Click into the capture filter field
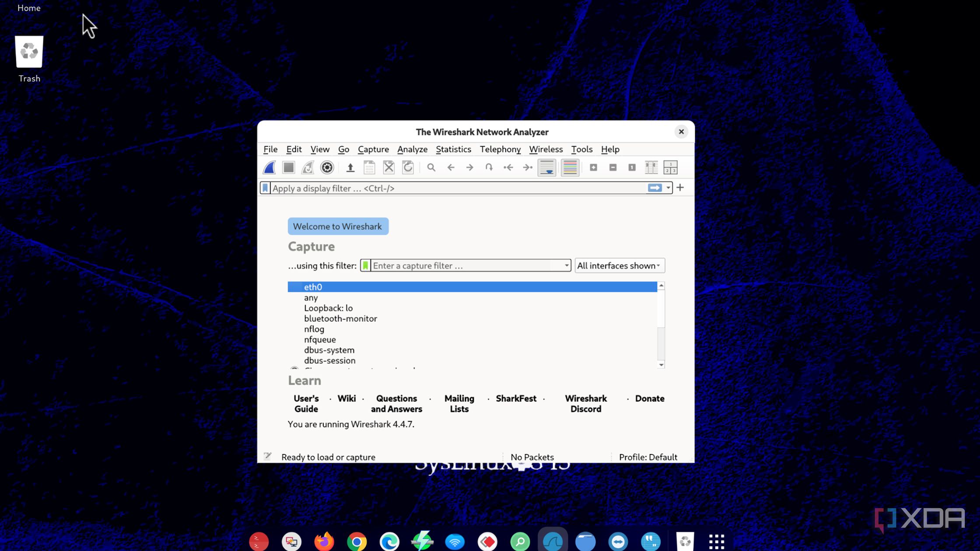The height and width of the screenshot is (551, 980). coord(466,265)
